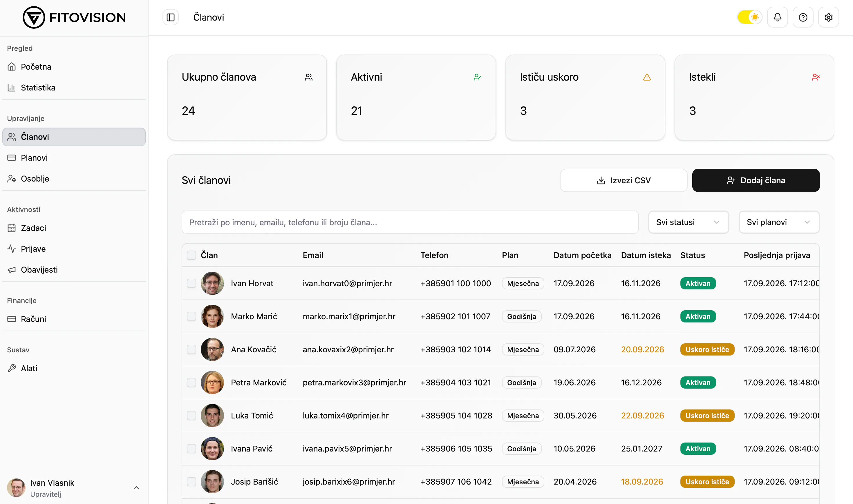853x504 pixels.
Task: Open Planovi in sidebar
Action: click(74, 157)
